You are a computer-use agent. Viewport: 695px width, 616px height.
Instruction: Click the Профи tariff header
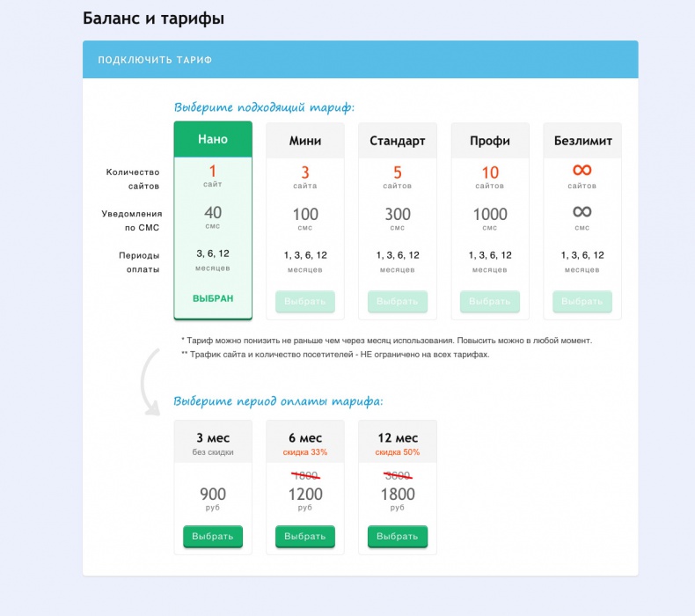(x=490, y=141)
